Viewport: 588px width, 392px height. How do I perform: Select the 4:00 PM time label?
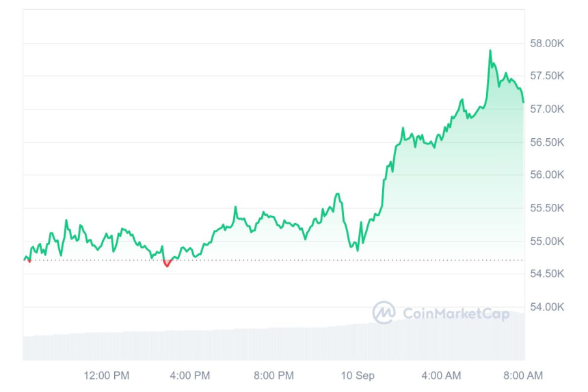(x=190, y=376)
